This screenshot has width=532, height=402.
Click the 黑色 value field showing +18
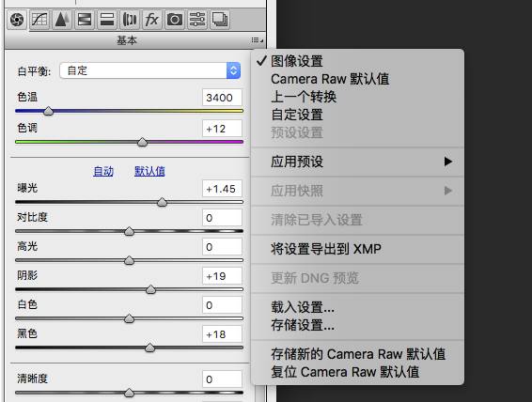[222, 334]
